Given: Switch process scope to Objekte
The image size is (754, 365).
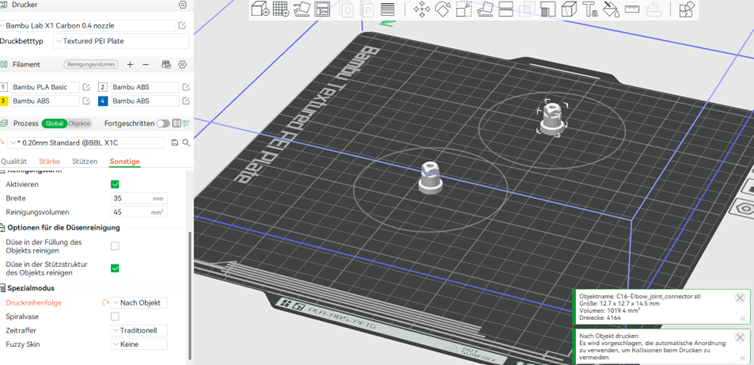Looking at the screenshot, I should point(79,124).
